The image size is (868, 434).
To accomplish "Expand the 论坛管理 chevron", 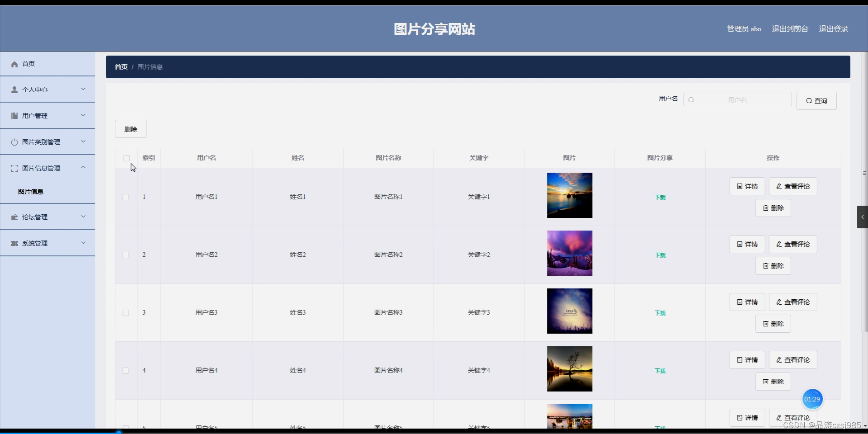I will point(83,217).
